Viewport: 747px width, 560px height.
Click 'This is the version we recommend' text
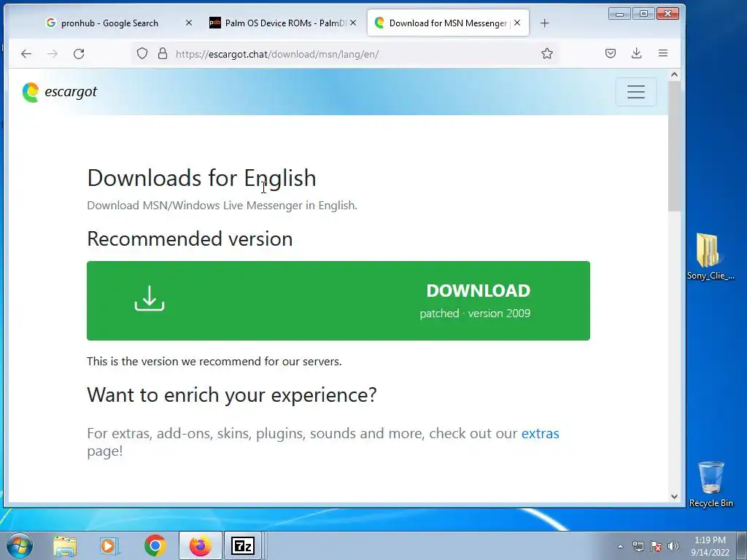click(x=214, y=362)
